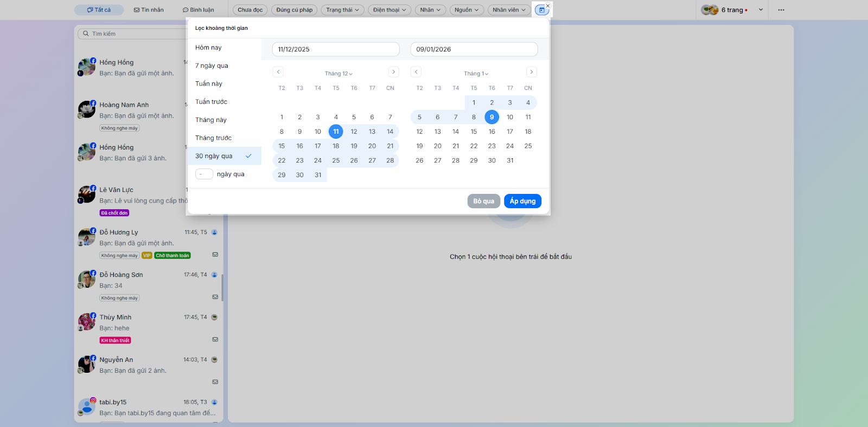This screenshot has width=868, height=427.
Task: Select day 31 in the Tháng 12 calendar
Action: tap(318, 175)
